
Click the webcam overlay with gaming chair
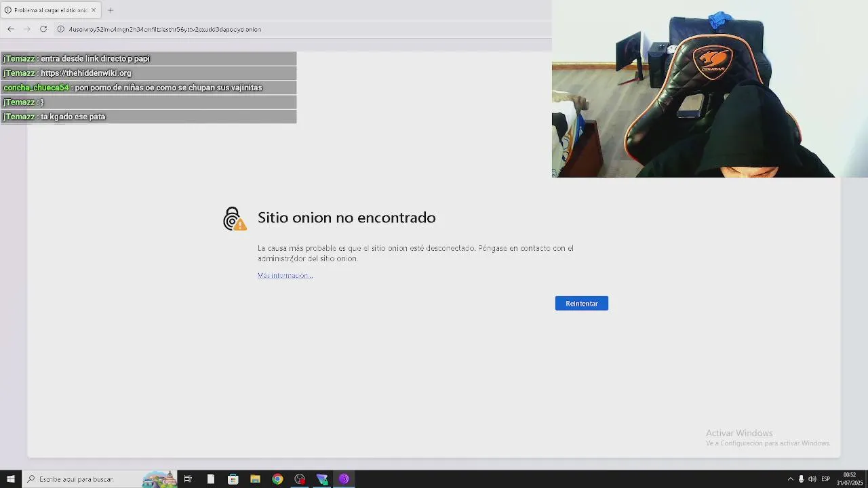(710, 89)
